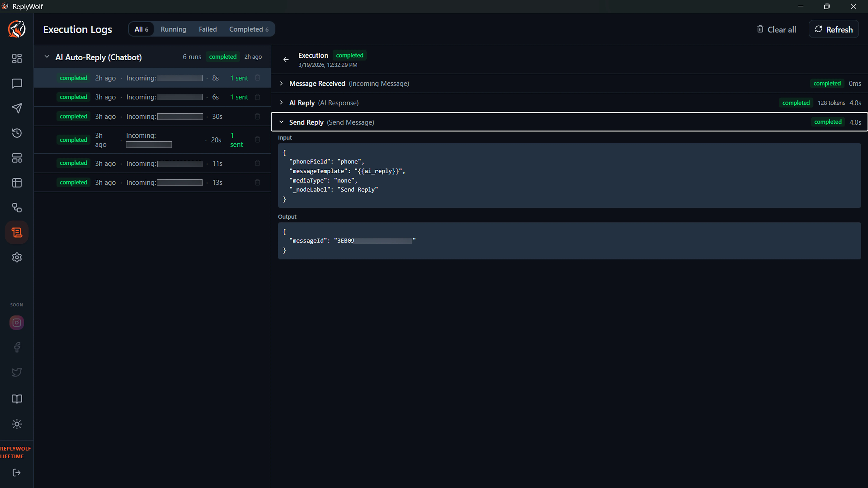Click the Output JSON code block
The image size is (868, 488).
[570, 241]
